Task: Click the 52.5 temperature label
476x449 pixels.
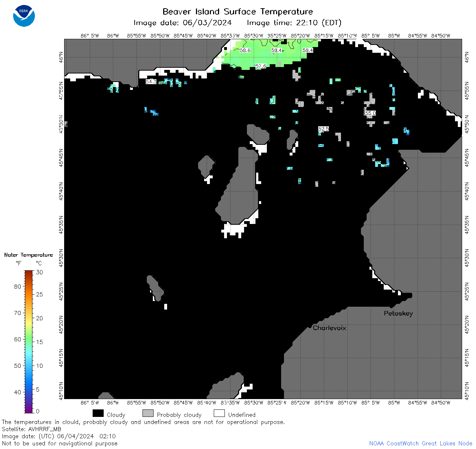Action: pyautogui.click(x=324, y=129)
